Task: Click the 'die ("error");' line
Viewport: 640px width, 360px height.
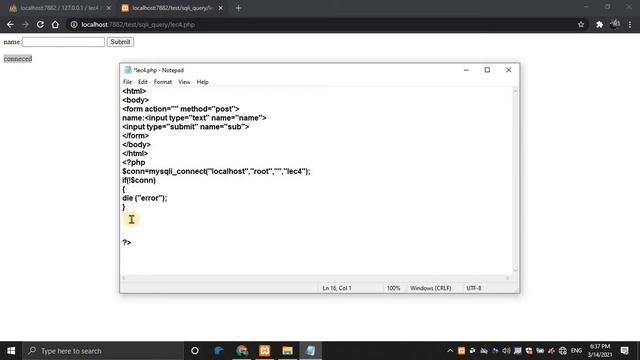Action: click(x=144, y=198)
